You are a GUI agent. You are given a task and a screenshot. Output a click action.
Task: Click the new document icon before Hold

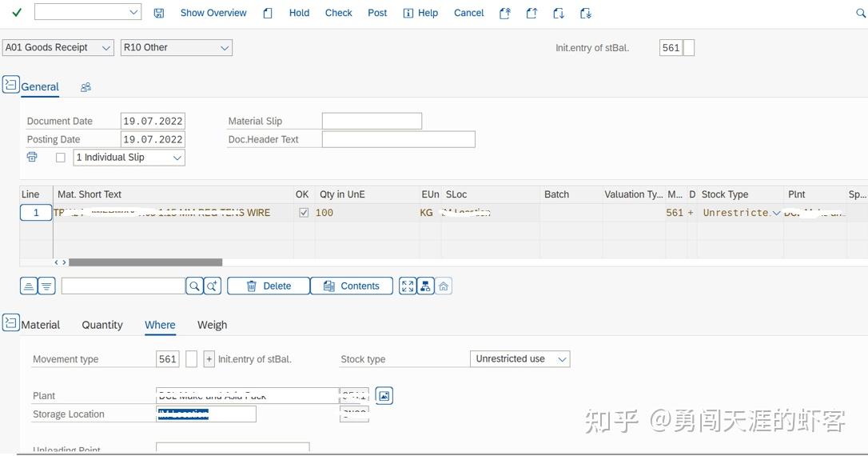[268, 13]
